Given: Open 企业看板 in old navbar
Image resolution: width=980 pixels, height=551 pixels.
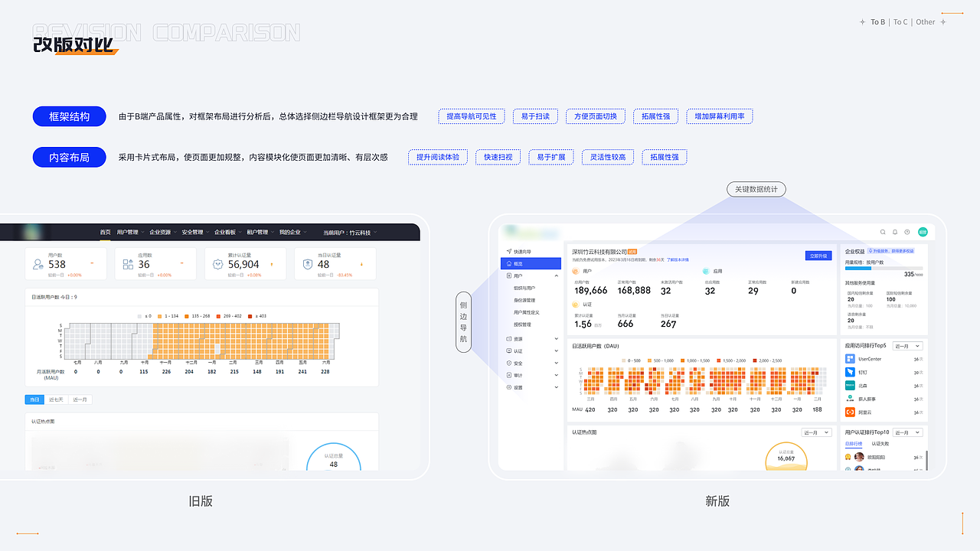Looking at the screenshot, I should [228, 232].
